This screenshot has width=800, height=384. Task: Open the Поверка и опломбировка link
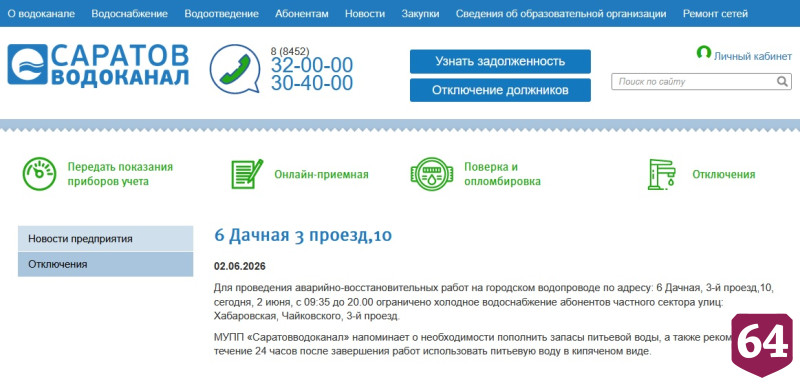pyautogui.click(x=502, y=174)
